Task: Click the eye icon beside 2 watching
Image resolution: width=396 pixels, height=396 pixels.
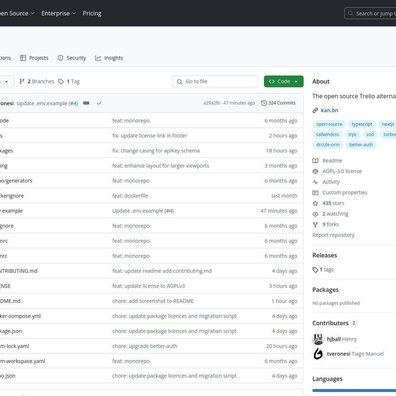Action: click(315, 214)
